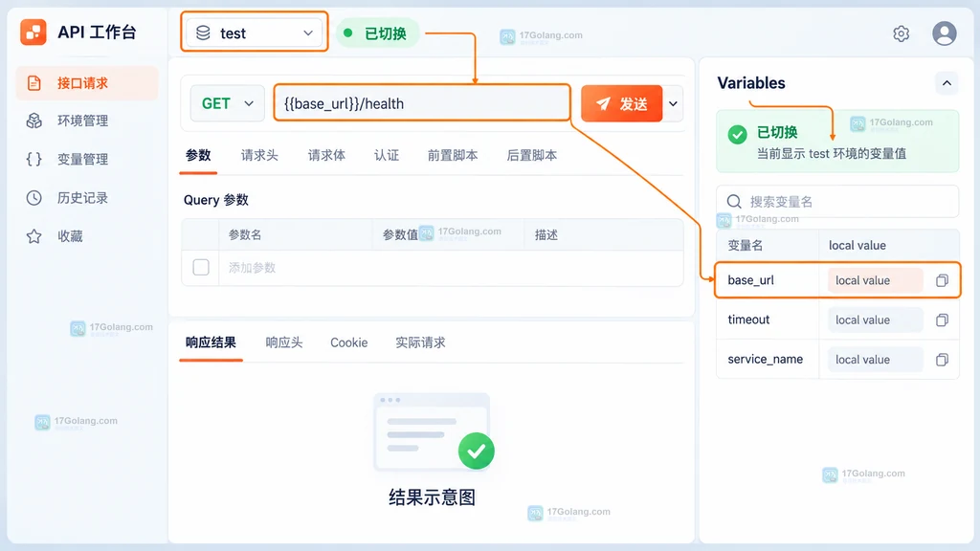
Task: Tick the checkbox in the 添加参数 row
Action: pos(201,268)
